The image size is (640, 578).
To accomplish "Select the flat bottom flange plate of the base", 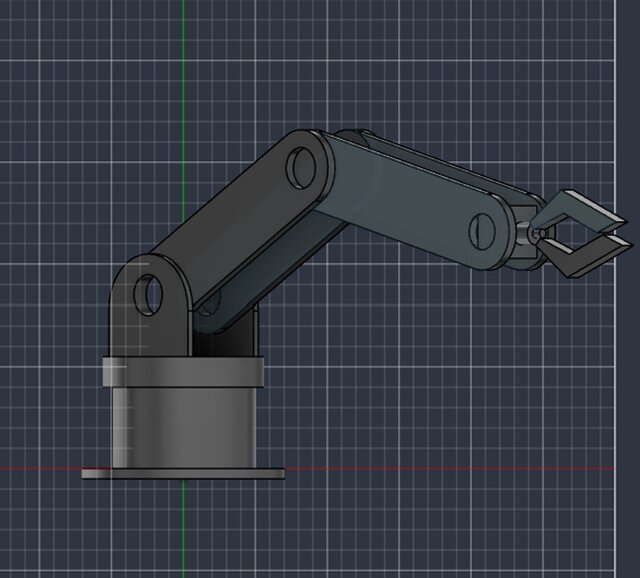I will 183,474.
